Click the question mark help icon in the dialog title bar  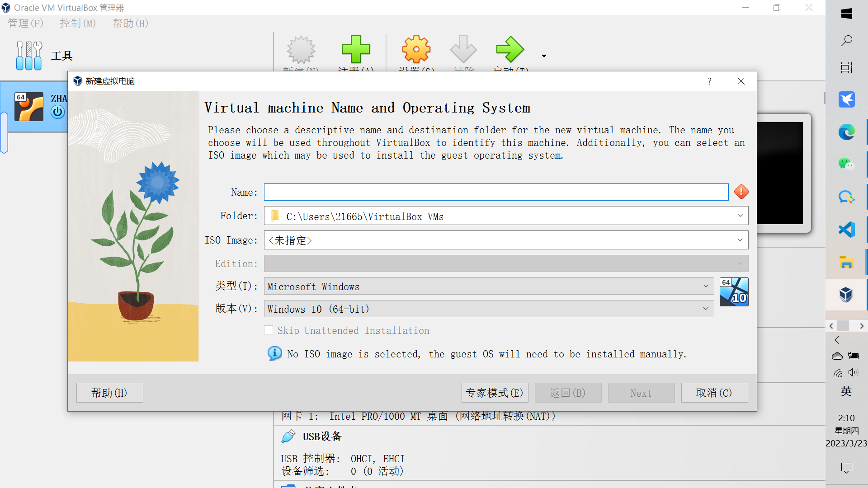pos(709,81)
